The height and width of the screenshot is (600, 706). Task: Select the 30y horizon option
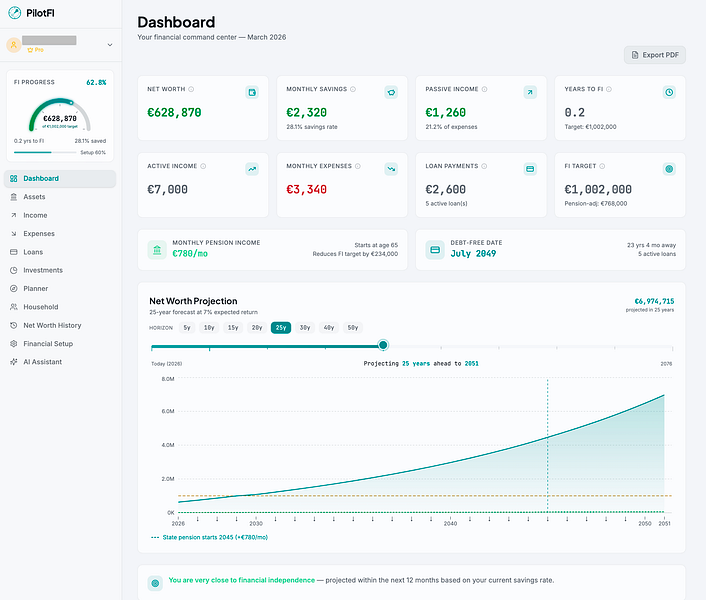[x=305, y=328]
